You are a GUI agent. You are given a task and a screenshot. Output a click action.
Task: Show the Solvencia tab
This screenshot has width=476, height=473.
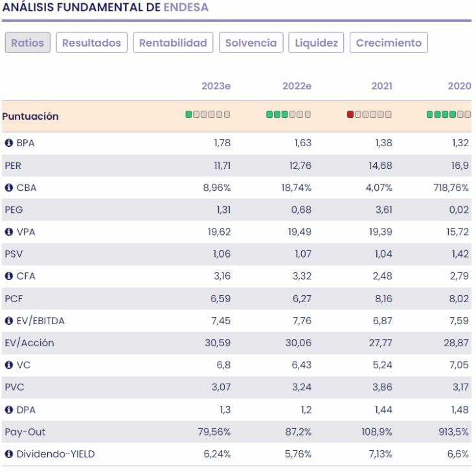pyautogui.click(x=251, y=43)
